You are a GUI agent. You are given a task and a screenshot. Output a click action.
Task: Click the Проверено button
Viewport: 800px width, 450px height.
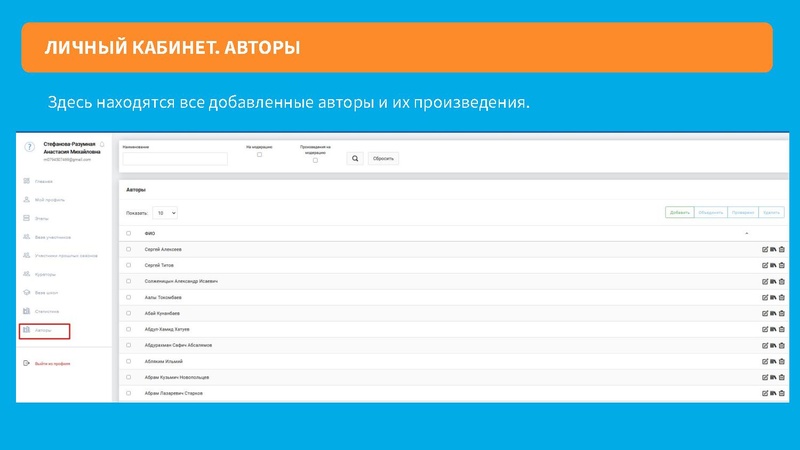[x=743, y=213]
